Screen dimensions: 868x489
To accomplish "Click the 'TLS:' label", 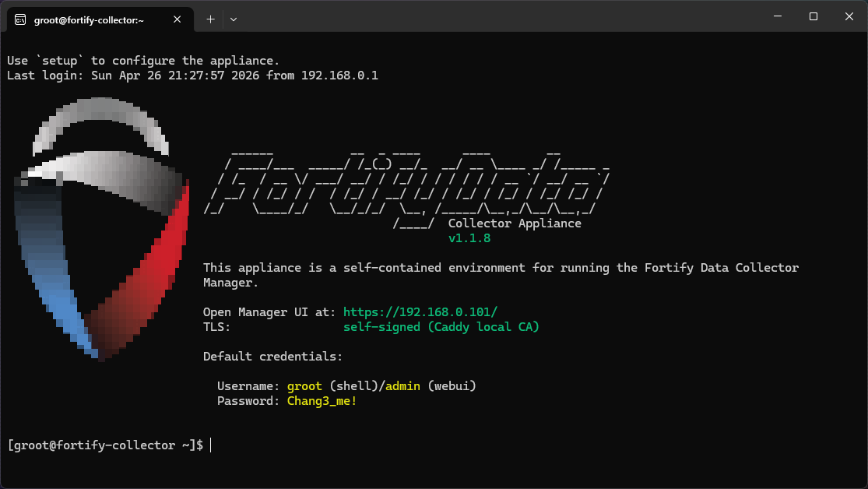I will tap(217, 327).
